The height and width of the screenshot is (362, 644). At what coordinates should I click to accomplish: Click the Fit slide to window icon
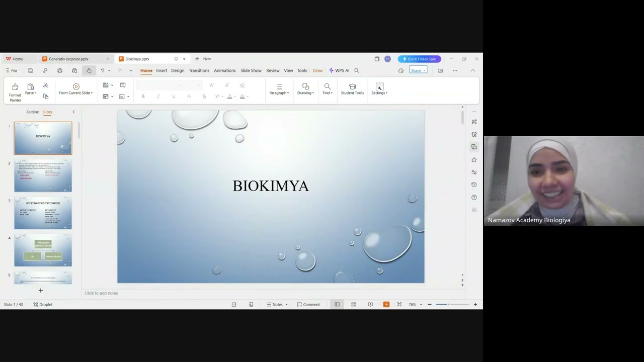tap(399, 304)
